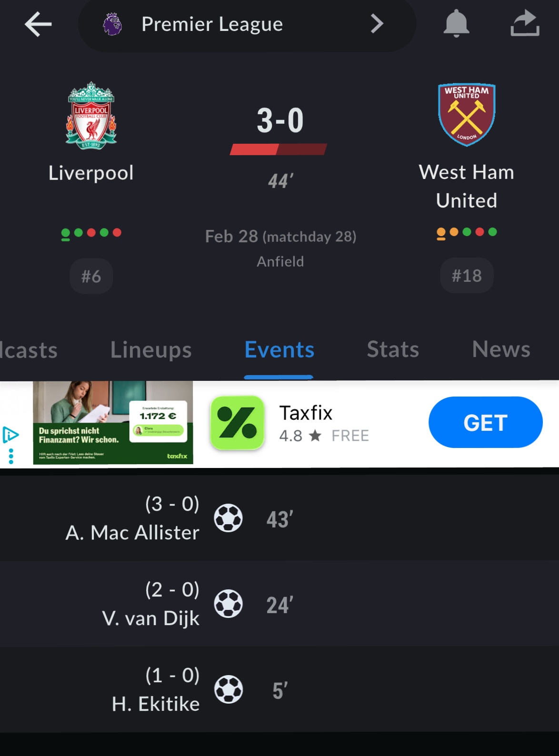Viewport: 559px width, 756px height.
Task: Tap the notification bell icon
Action: (456, 23)
